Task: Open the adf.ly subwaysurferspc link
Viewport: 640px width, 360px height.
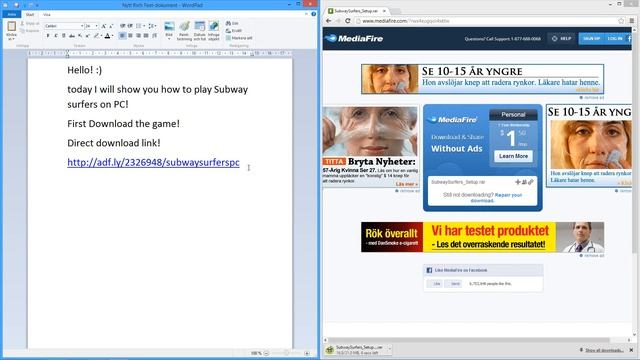Action: coord(153,162)
